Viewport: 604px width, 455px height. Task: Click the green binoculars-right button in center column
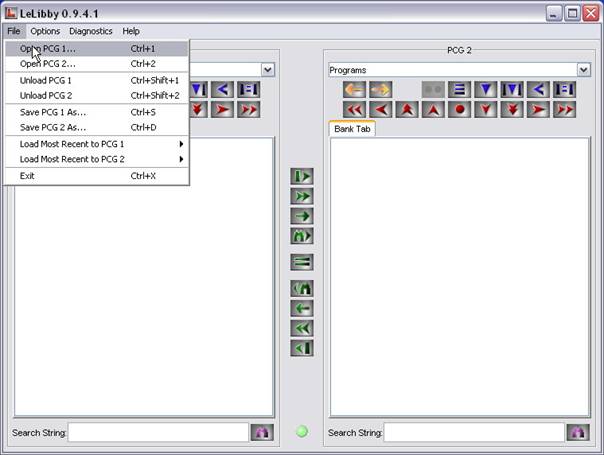click(x=302, y=236)
